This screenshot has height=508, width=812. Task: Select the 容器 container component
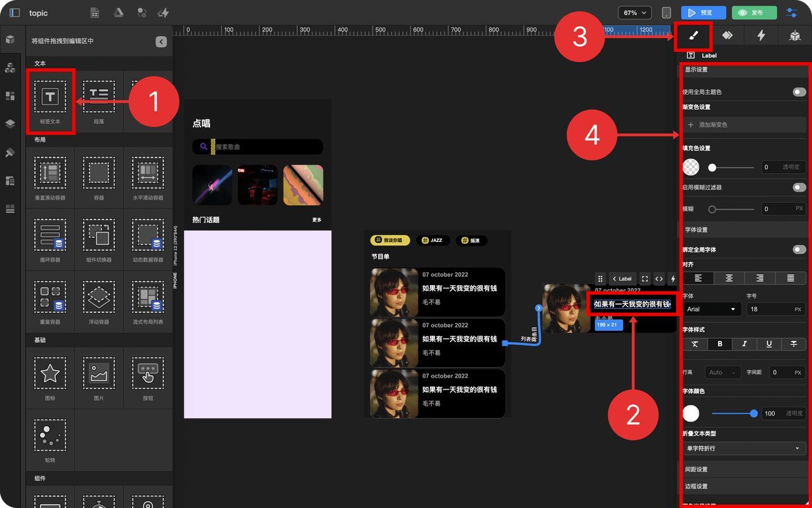(99, 177)
